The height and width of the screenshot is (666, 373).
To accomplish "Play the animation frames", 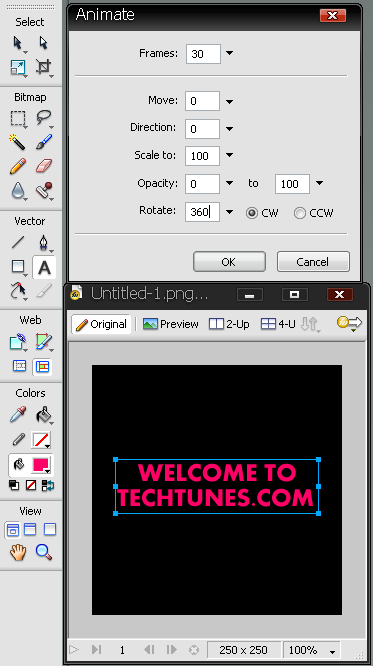I will coord(74,649).
